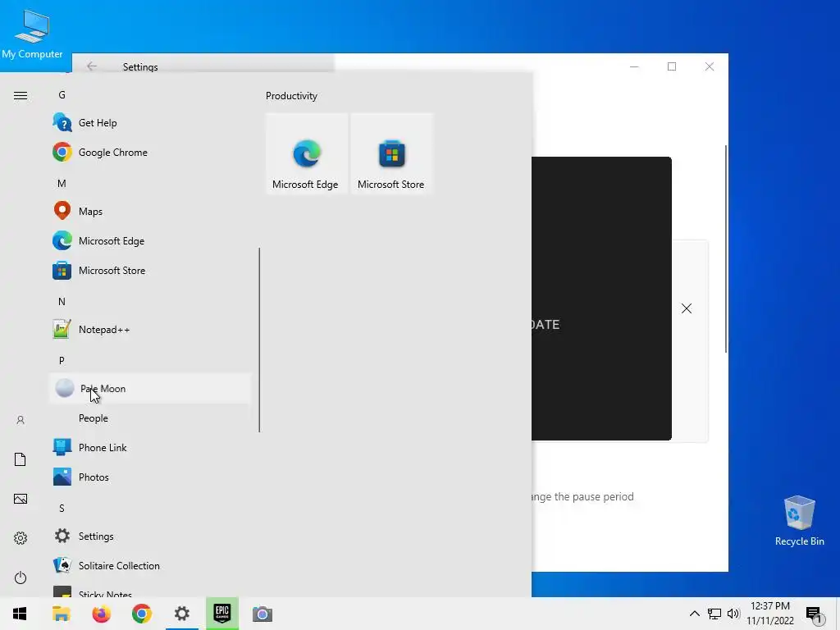The width and height of the screenshot is (840, 630).
Task: Select the Productivity group title
Action: click(291, 96)
